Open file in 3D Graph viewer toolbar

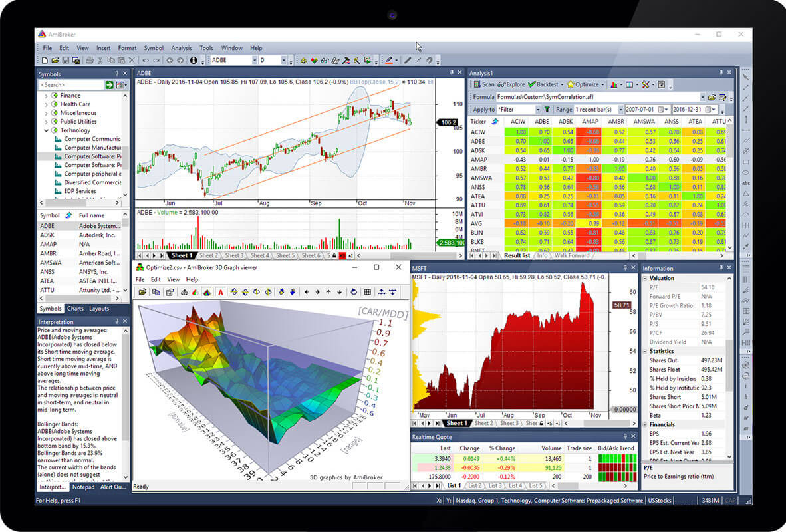(143, 292)
